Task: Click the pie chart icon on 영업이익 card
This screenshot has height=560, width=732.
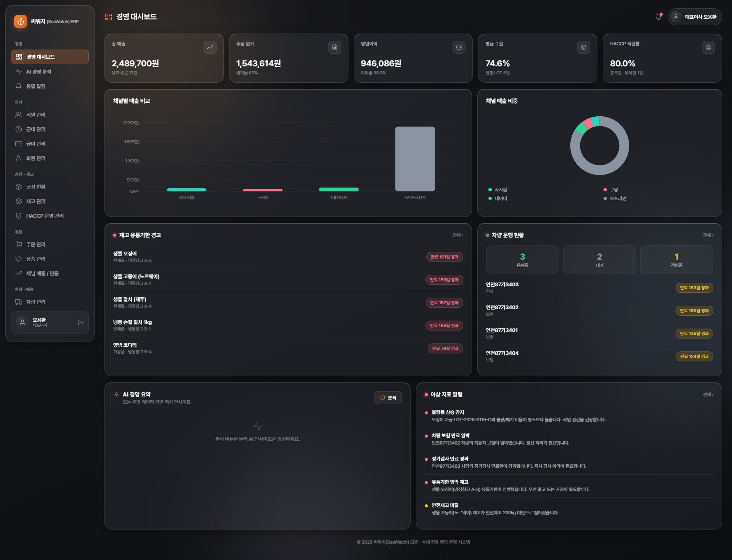Action: pyautogui.click(x=459, y=47)
